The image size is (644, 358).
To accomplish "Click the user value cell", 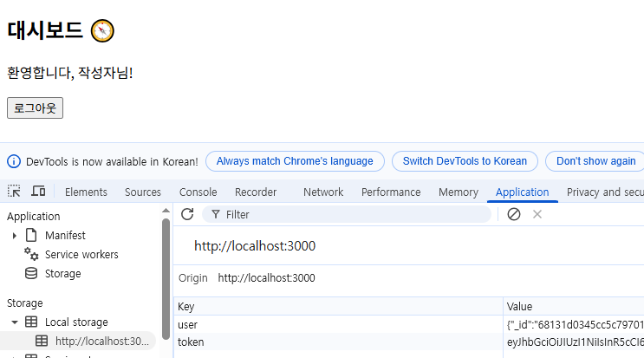I will [574, 325].
